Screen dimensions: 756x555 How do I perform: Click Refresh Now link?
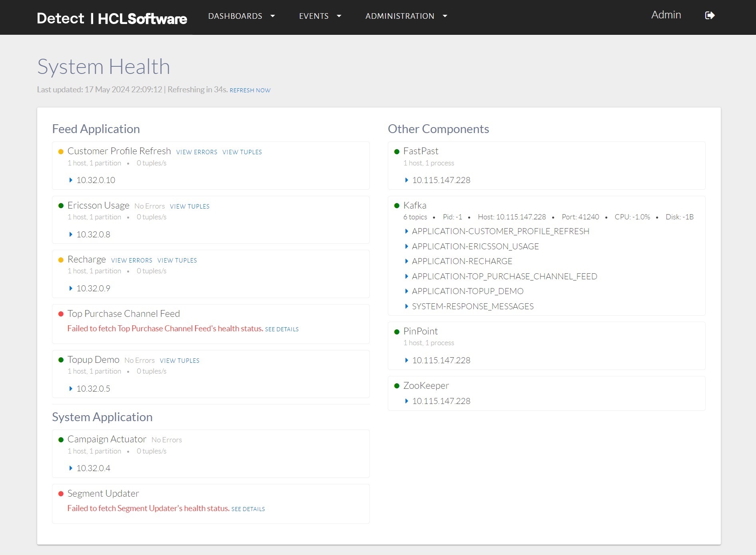(x=250, y=90)
